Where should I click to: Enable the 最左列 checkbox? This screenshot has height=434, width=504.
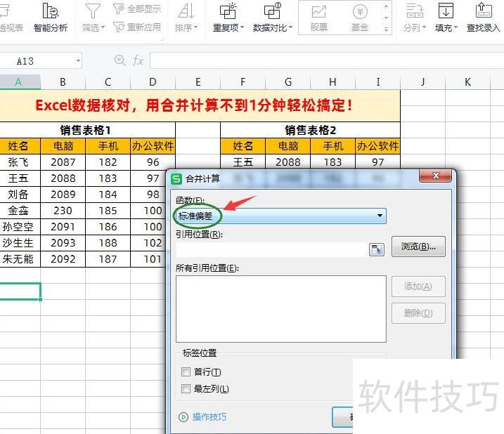(x=186, y=388)
